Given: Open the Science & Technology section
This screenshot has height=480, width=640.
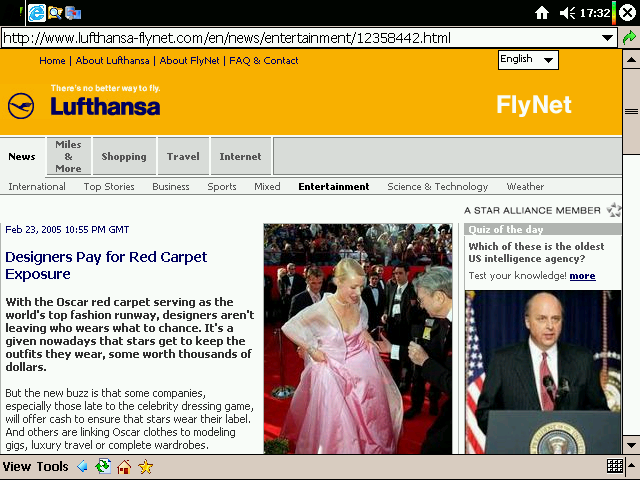Looking at the screenshot, I should pyautogui.click(x=438, y=187).
